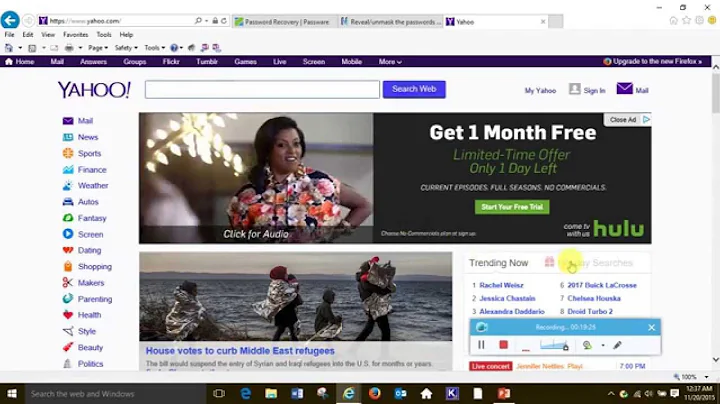Viewport: 720px width, 404px height.
Task: Click the Search Web button
Action: [414, 89]
